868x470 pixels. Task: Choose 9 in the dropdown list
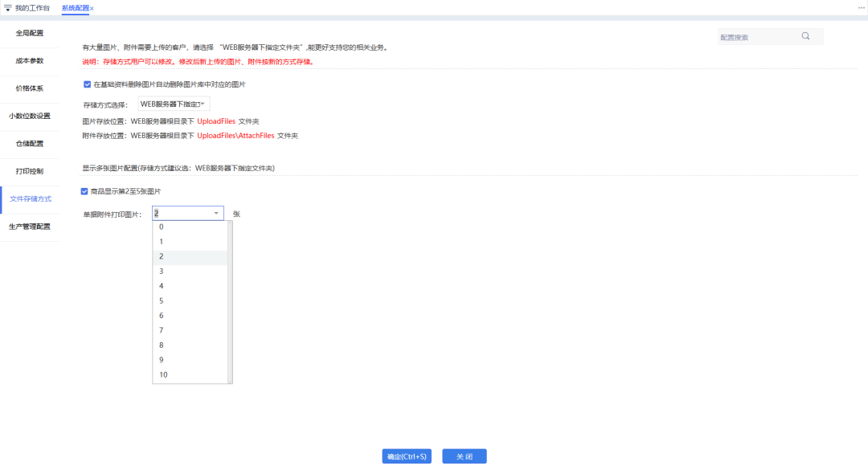(x=190, y=360)
